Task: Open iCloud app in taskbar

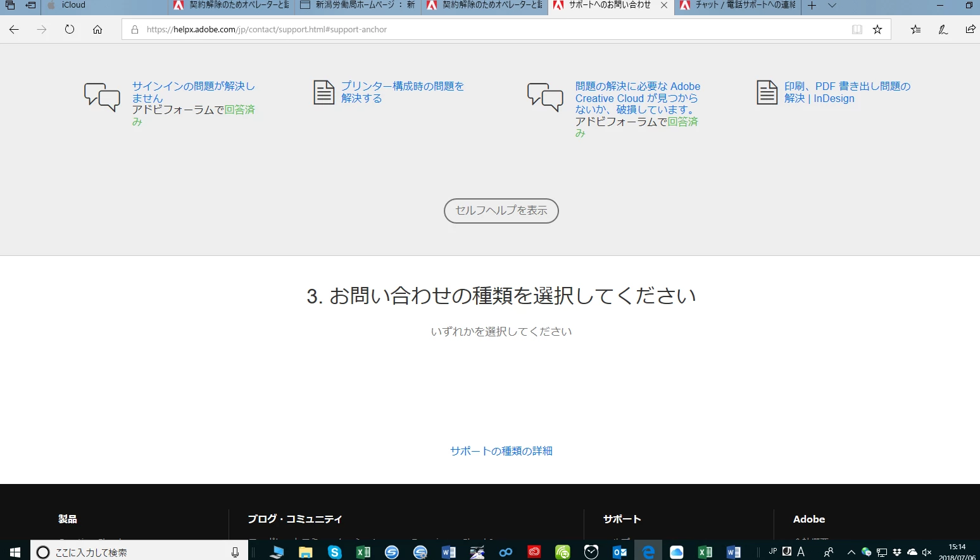Action: [x=677, y=552]
